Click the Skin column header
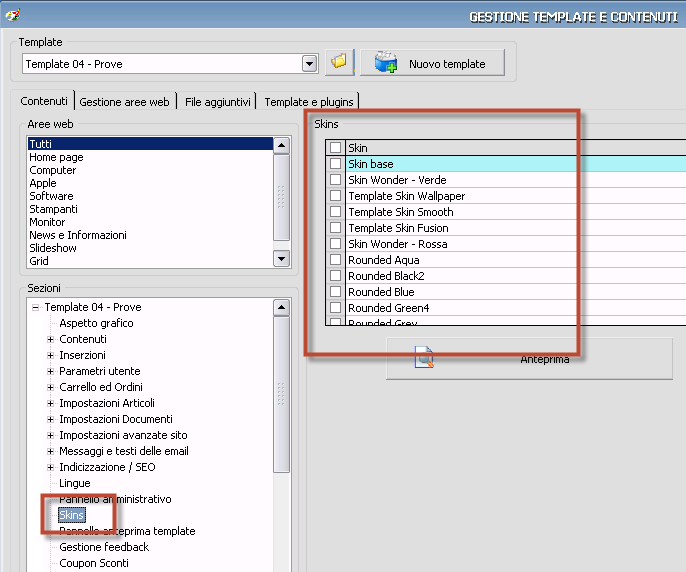The height and width of the screenshot is (572, 686). click(x=516, y=148)
